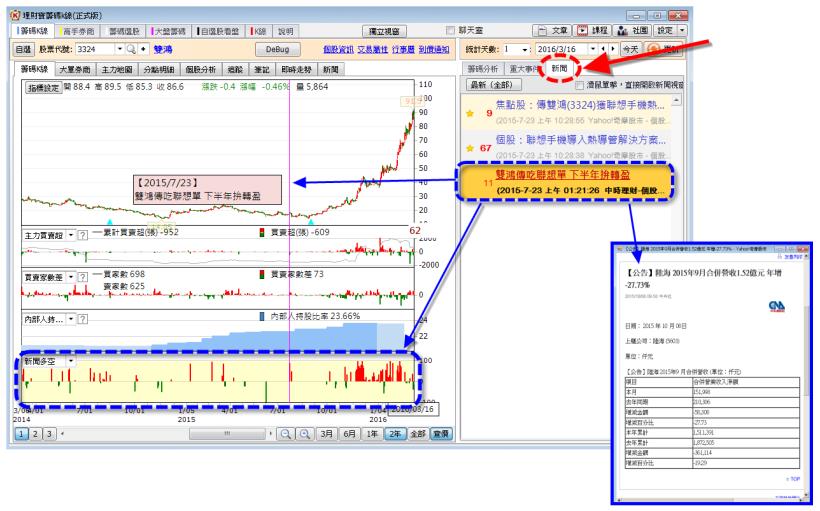Click the orange refresh button beside 今天

664,49
